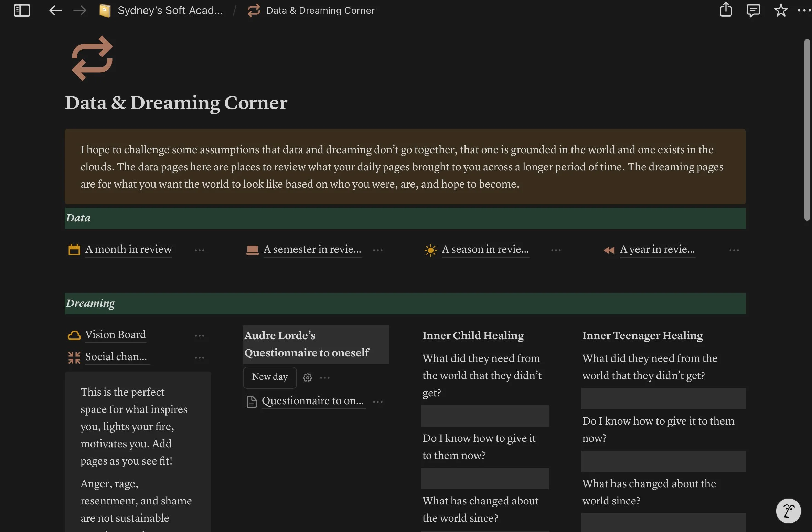Click the help assistant button at bottom-right
The image size is (812, 532).
point(788,511)
